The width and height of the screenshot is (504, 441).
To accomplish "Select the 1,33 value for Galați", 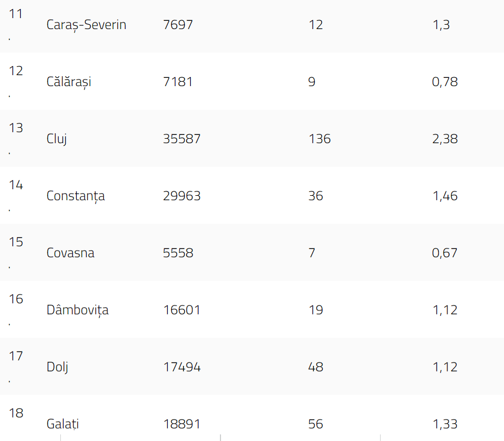I will point(445,424).
